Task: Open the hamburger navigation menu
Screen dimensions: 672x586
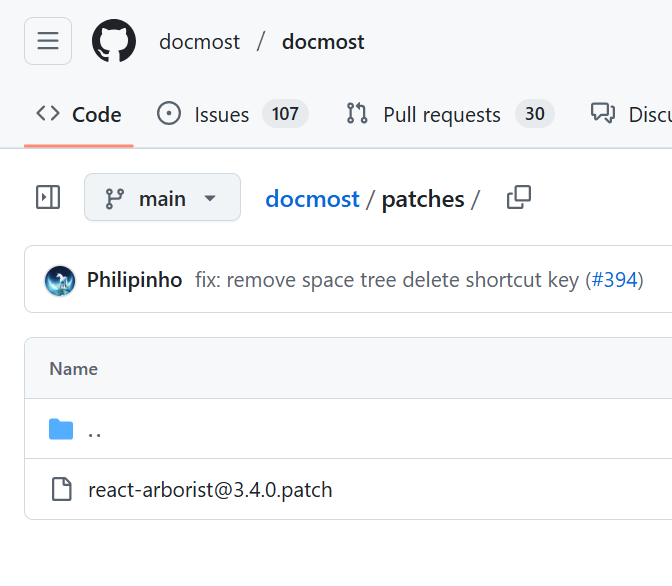Action: pyautogui.click(x=48, y=41)
